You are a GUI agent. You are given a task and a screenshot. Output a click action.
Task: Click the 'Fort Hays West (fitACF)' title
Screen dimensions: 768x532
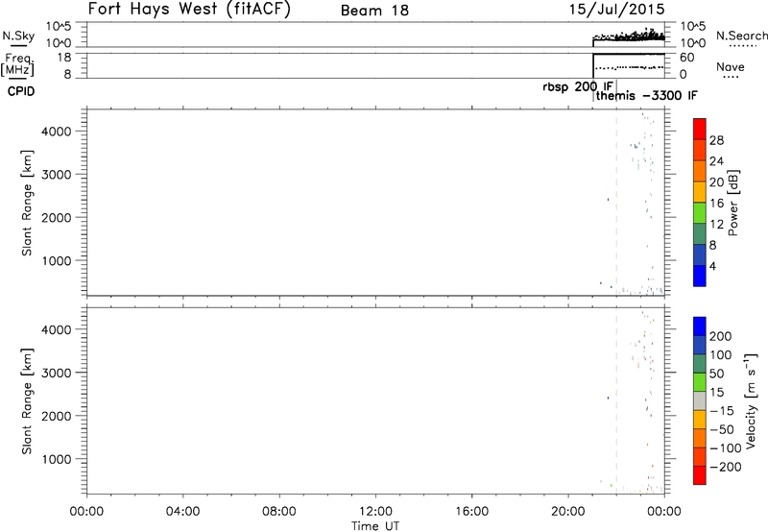point(189,10)
